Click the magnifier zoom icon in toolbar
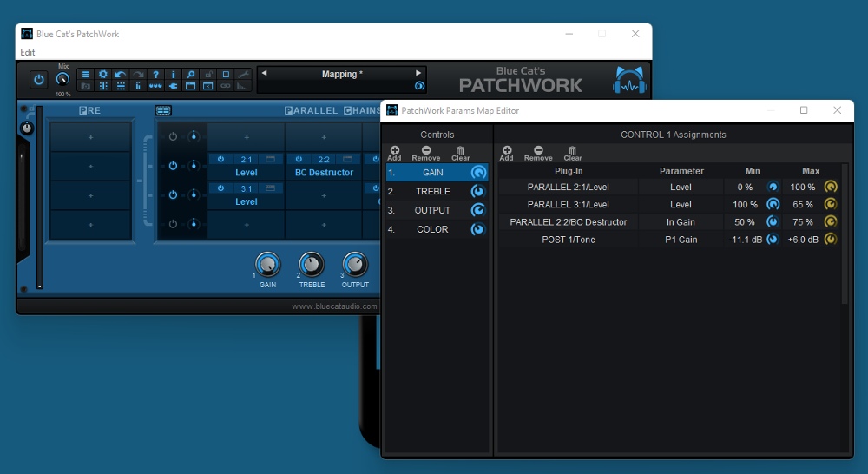 190,74
